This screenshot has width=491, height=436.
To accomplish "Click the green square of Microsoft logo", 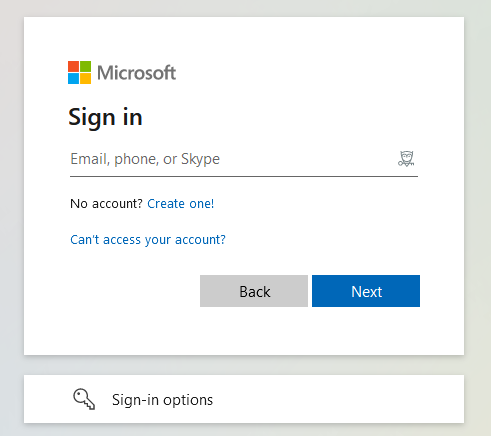I will (x=86, y=66).
